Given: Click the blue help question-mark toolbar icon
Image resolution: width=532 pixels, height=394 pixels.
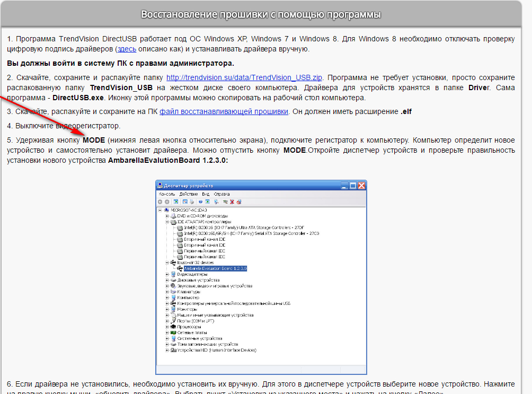Looking at the screenshot, I should [200, 202].
